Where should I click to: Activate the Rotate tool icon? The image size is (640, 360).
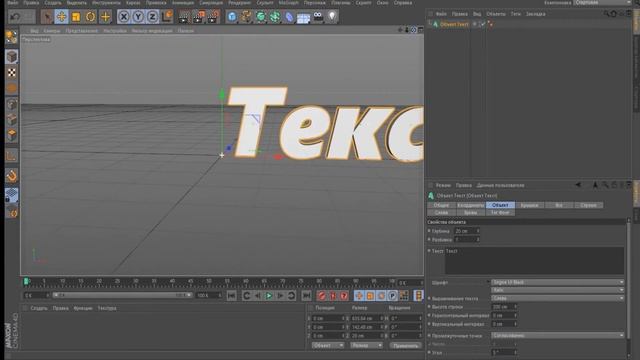[x=91, y=17]
